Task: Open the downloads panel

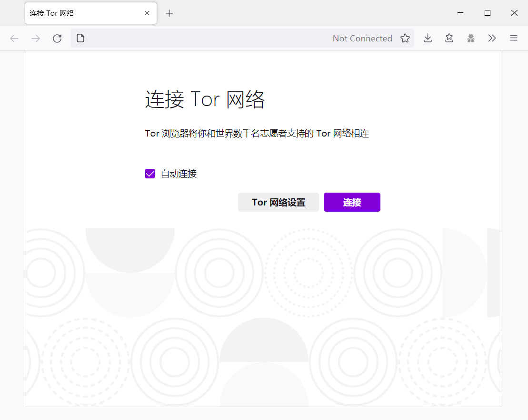Action: (428, 38)
